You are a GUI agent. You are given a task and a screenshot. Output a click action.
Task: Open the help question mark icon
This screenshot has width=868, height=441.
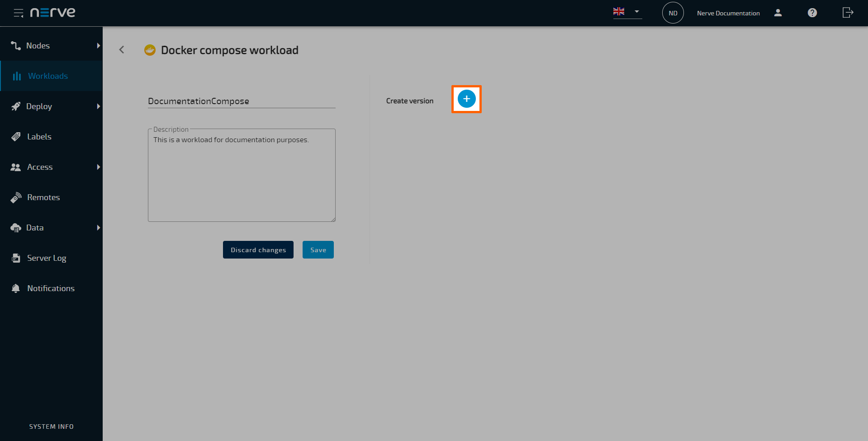812,13
